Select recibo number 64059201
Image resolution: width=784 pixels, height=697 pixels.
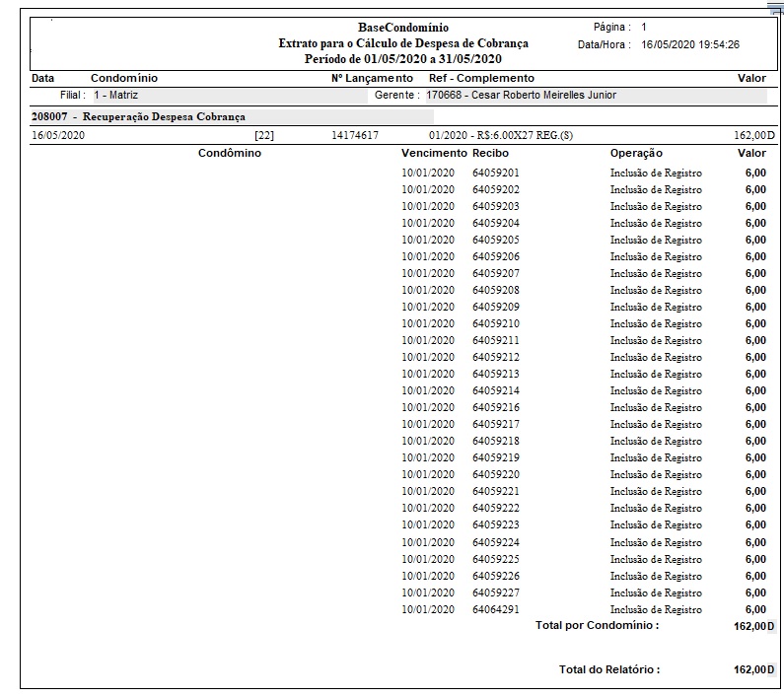[x=495, y=173]
